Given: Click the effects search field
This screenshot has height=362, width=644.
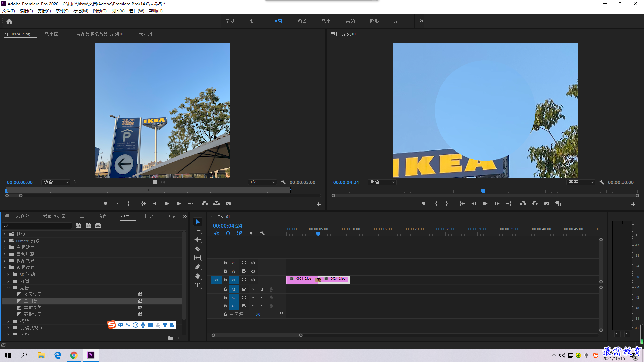Looking at the screenshot, I should (37, 226).
